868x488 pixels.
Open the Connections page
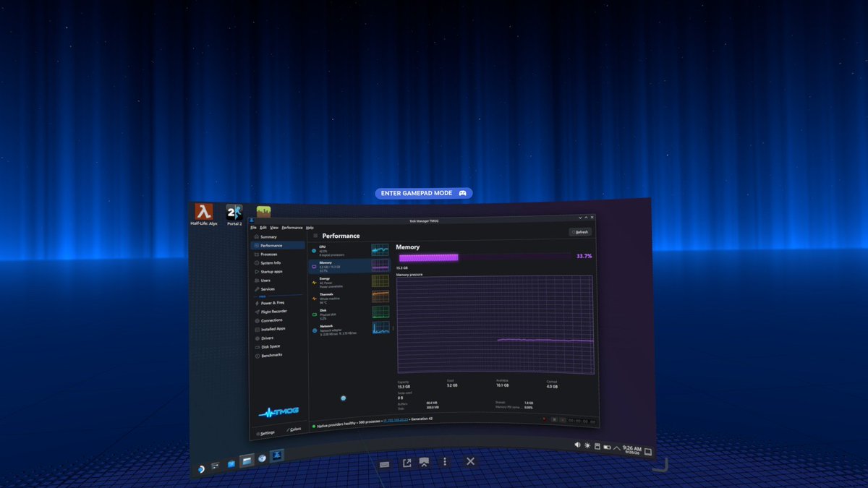point(278,320)
